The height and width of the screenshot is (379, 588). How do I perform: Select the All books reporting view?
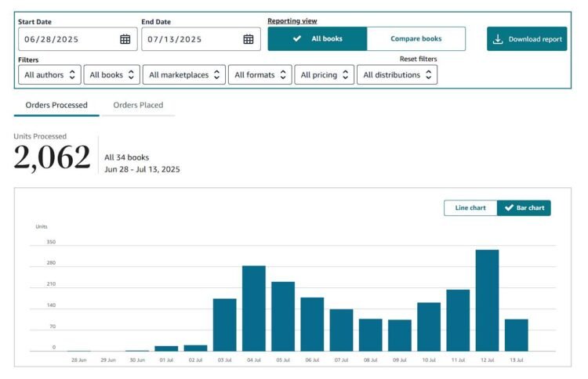(x=317, y=38)
